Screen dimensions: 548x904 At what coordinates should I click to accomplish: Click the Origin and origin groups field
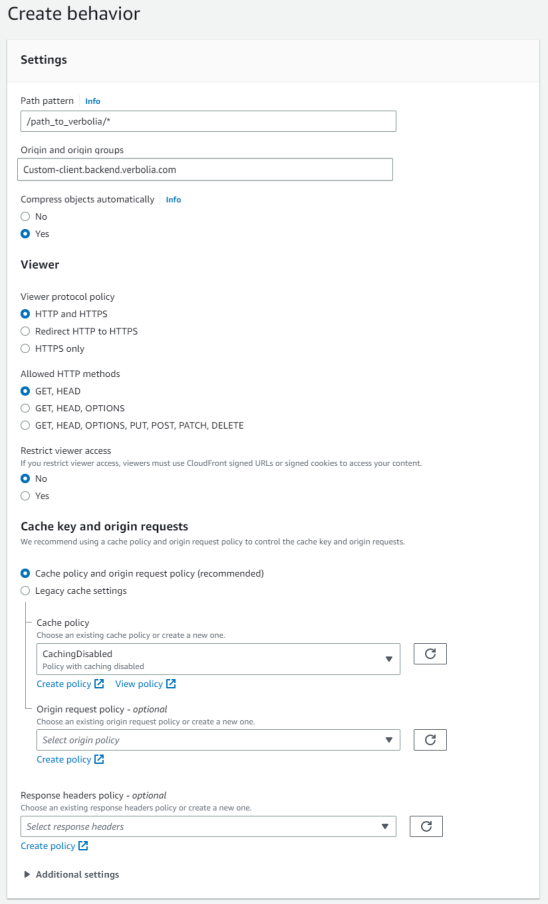point(205,170)
